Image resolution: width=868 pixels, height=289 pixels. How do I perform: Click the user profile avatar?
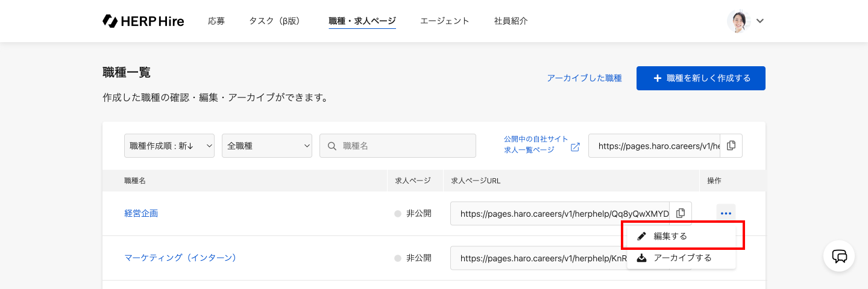tap(737, 21)
